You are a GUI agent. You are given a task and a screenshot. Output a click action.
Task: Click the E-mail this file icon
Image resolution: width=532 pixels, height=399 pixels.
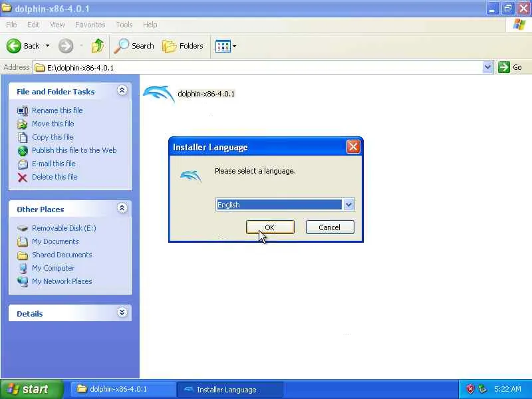23,164
